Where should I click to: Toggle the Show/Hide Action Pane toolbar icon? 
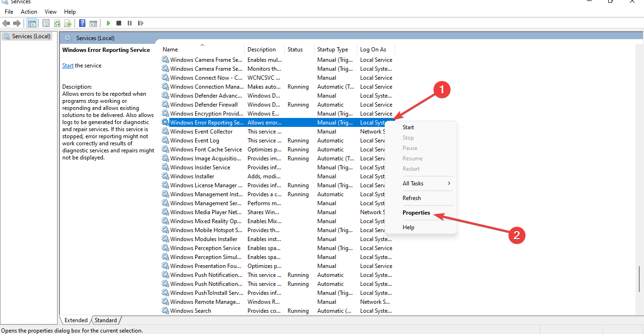pos(93,23)
